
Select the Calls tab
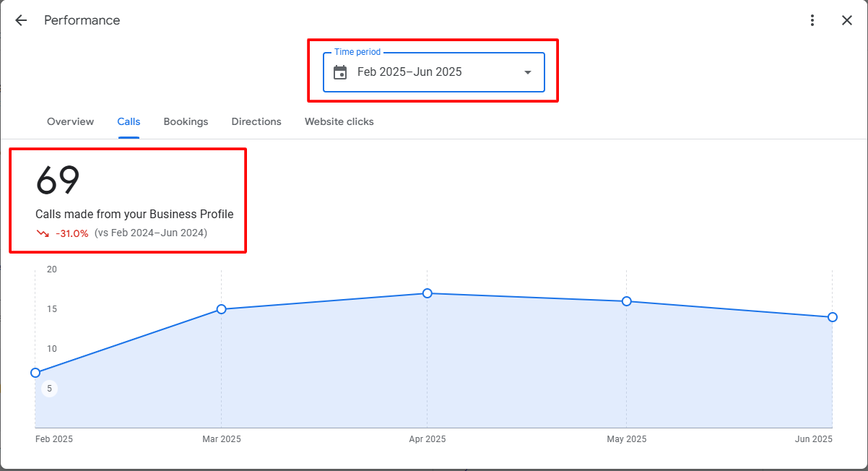[129, 121]
